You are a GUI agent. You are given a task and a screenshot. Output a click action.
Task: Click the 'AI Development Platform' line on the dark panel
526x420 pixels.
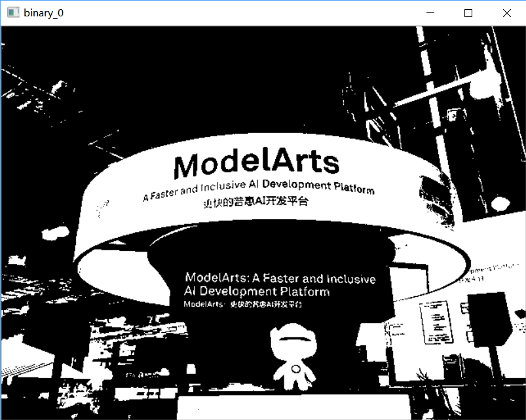coord(257,291)
